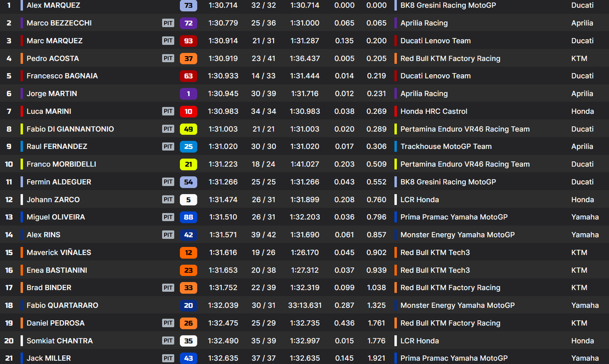Select rider name Marc MARQUEZ

pos(55,41)
